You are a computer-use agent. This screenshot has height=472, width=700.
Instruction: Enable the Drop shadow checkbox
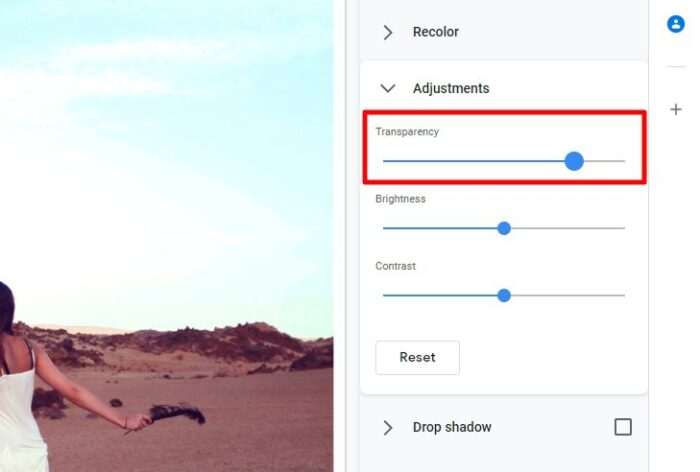click(x=623, y=427)
